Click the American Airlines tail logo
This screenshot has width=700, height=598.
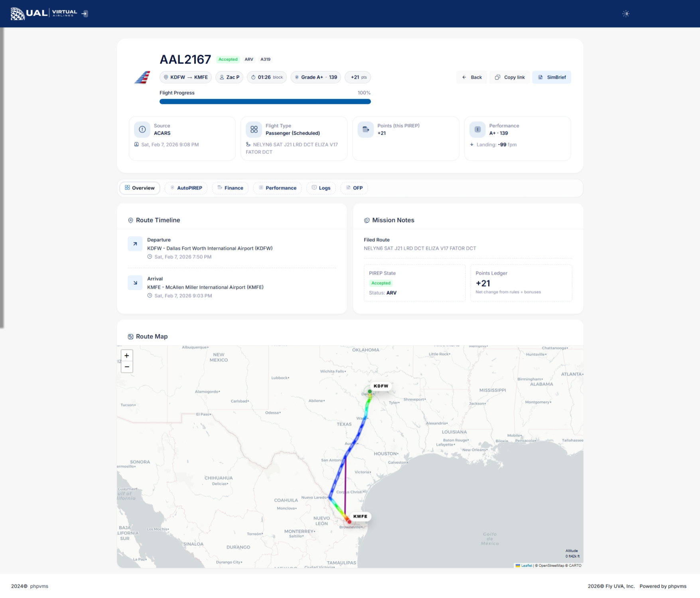(x=142, y=77)
